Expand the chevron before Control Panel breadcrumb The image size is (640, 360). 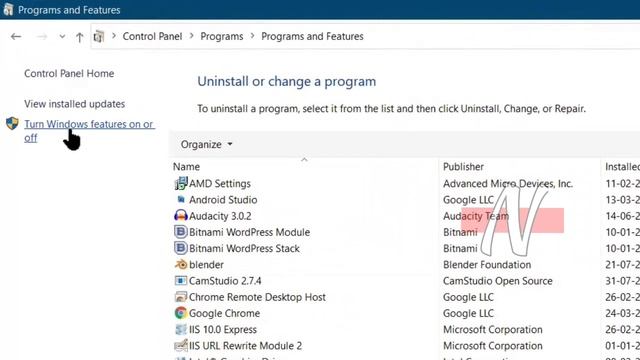pyautogui.click(x=114, y=36)
